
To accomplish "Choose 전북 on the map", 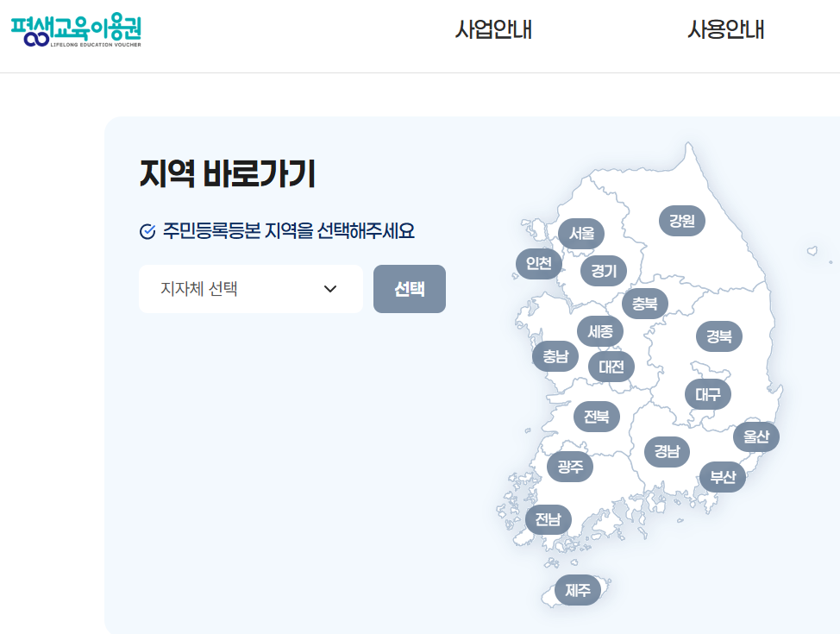I will pos(597,417).
